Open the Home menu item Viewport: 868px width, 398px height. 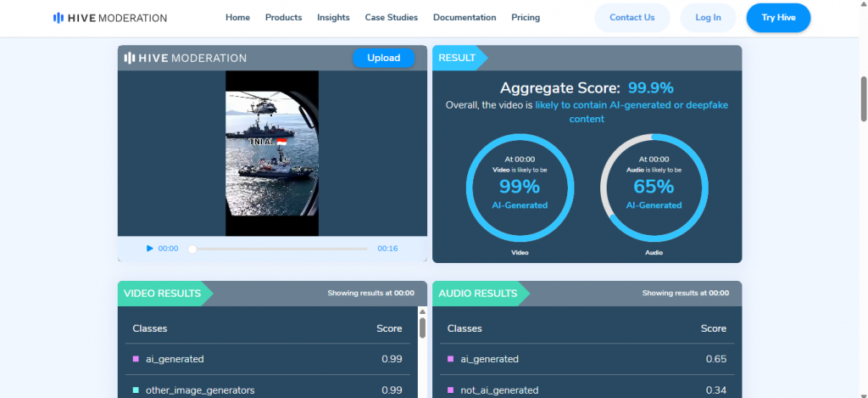coord(237,18)
